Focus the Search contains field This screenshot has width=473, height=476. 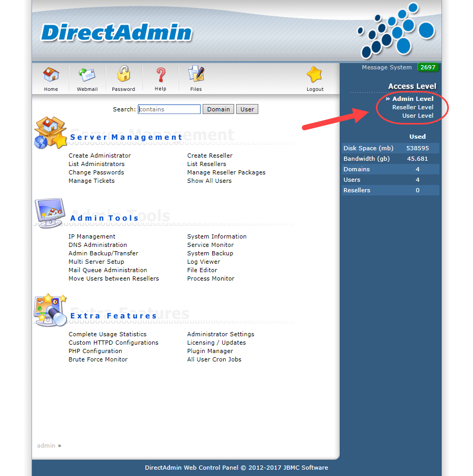pos(169,109)
